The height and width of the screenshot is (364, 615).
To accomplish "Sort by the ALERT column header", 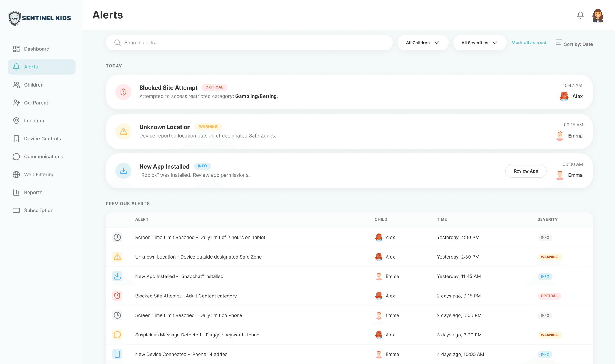I will [142, 219].
